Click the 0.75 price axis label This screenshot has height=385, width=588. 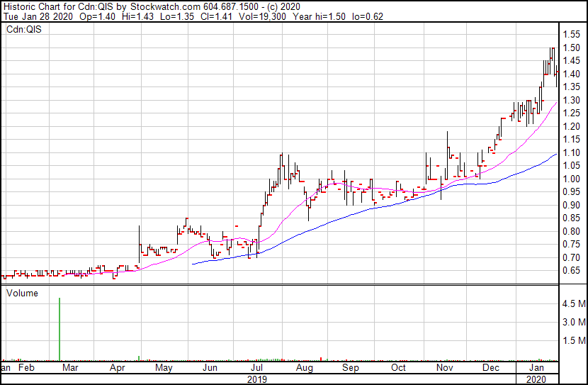tap(572, 245)
